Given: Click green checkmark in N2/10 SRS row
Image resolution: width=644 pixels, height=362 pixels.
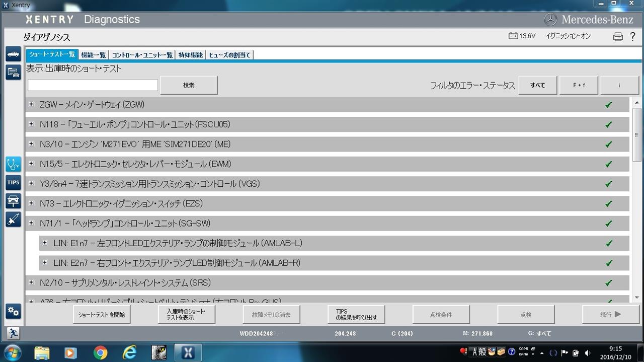Looking at the screenshot, I should coord(609,283).
